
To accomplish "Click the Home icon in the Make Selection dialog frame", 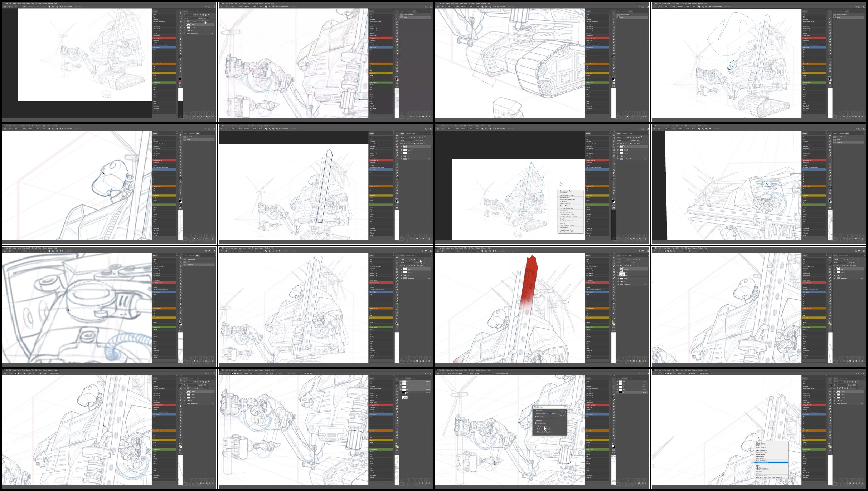I will pos(438,373).
